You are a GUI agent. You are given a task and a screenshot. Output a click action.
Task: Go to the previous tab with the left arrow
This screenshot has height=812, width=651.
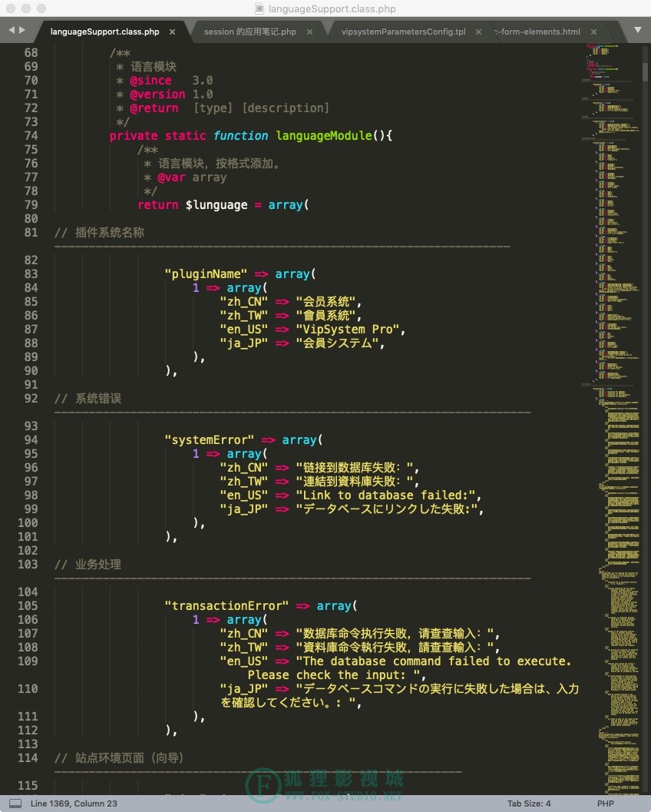(12, 31)
